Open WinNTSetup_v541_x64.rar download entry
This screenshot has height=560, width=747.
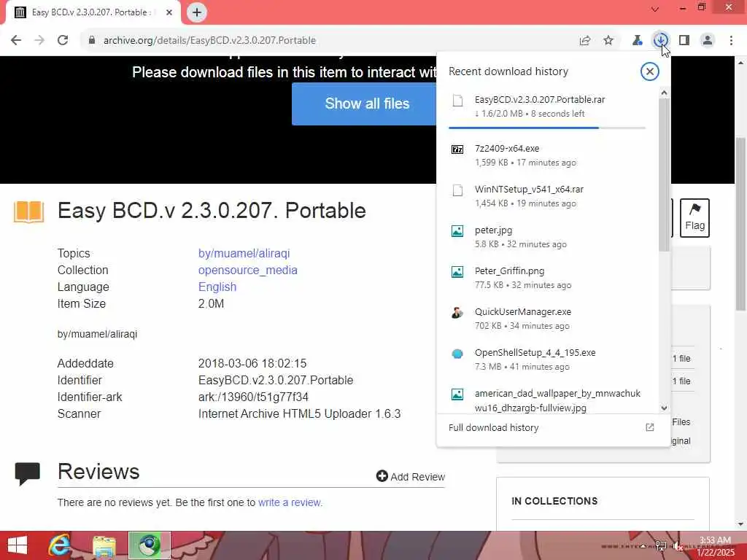[547, 196]
